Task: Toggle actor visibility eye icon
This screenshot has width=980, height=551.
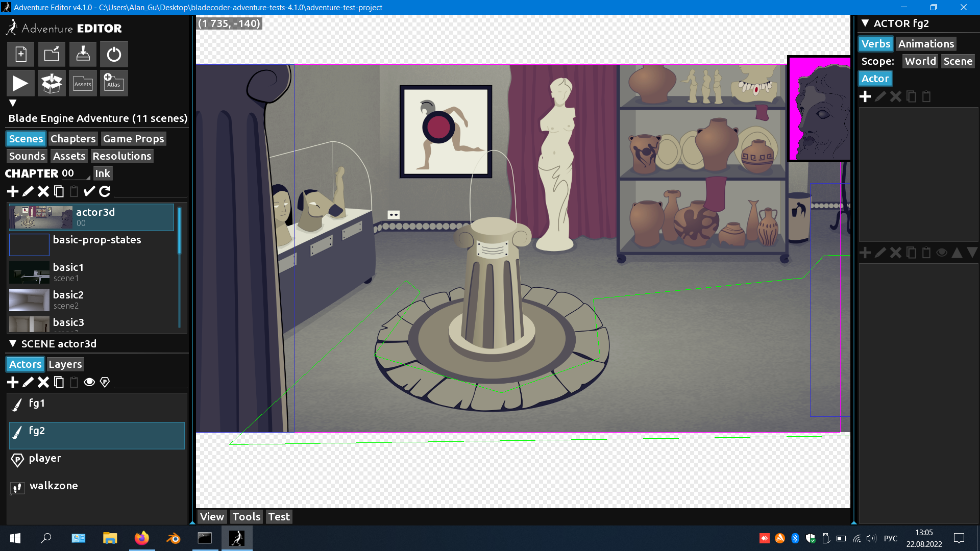Action: (89, 382)
